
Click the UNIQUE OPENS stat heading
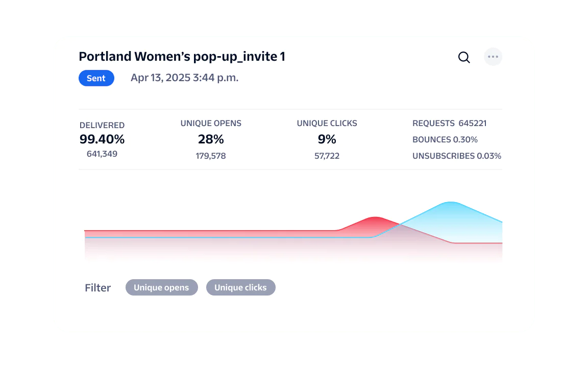(x=211, y=123)
